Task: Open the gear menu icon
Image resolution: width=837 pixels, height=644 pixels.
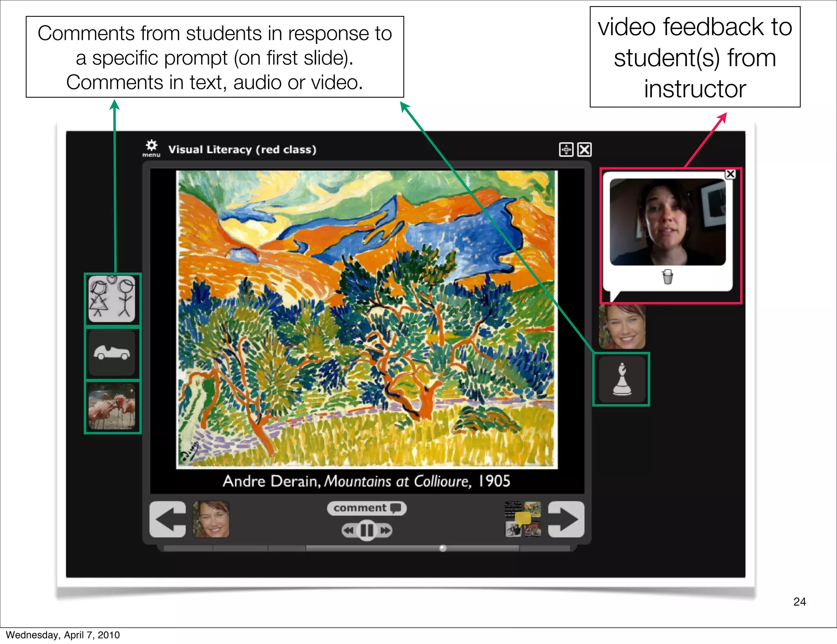Action: click(x=151, y=148)
